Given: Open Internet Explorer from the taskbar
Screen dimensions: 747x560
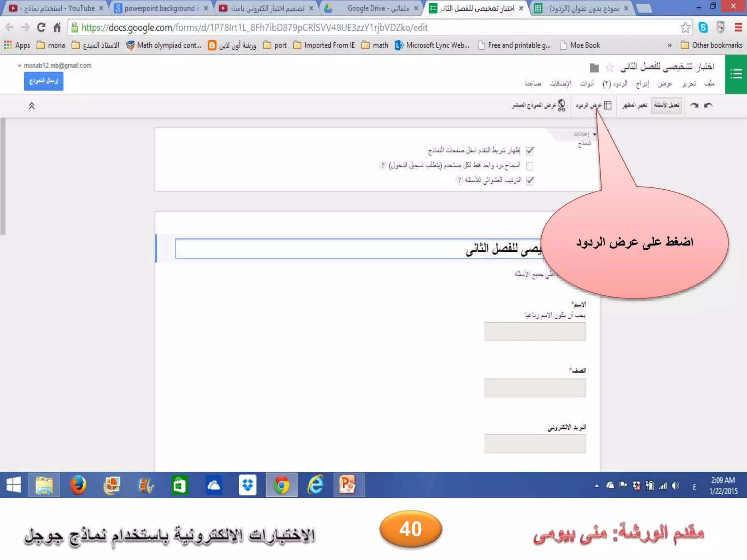Looking at the screenshot, I should pos(316,485).
